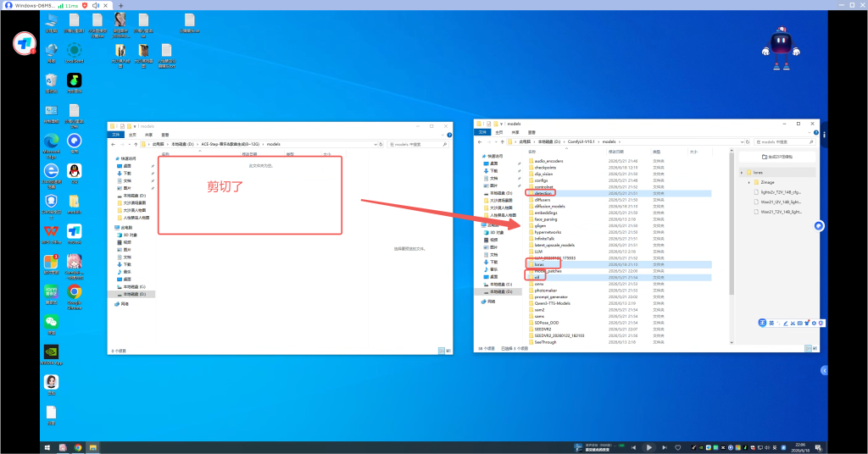
Task: Open the Recycle Bin desktop icon
Action: (x=52, y=82)
